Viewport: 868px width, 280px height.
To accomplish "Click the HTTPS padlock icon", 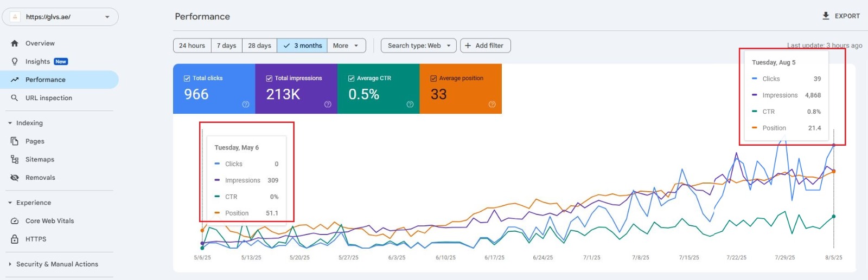I will [15, 239].
